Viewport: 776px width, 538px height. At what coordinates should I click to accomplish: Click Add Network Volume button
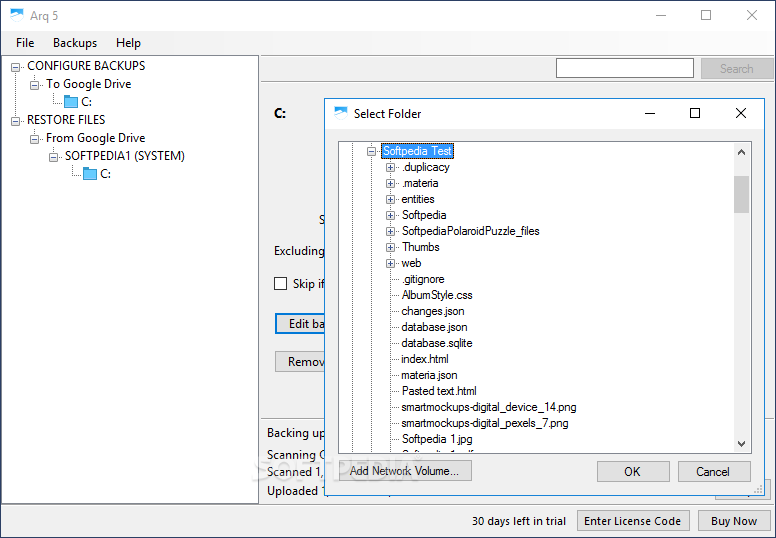(x=404, y=471)
